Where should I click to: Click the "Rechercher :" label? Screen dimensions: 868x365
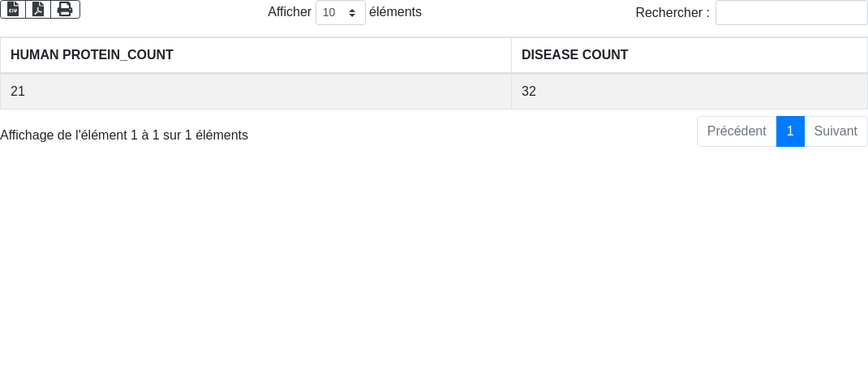coord(672,12)
